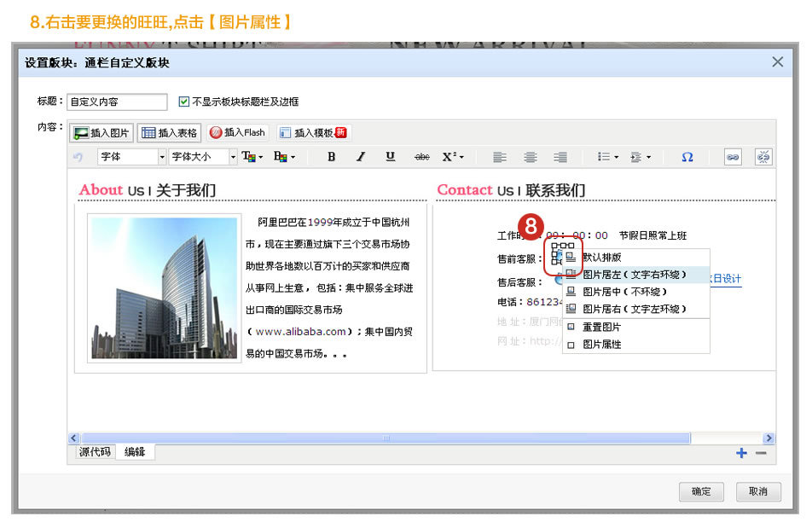Click the 标题 input field
Screen dimensions: 812x522
click(117, 102)
